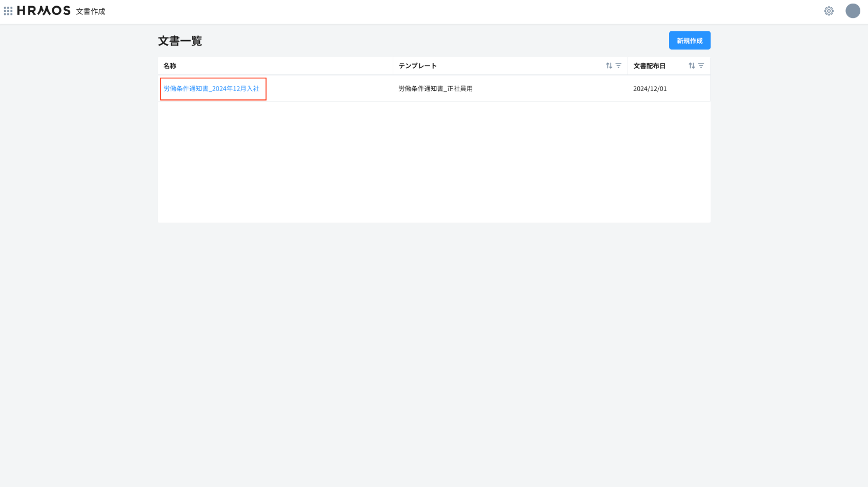The height and width of the screenshot is (487, 868).
Task: Open settings via the gear icon
Action: tap(829, 11)
